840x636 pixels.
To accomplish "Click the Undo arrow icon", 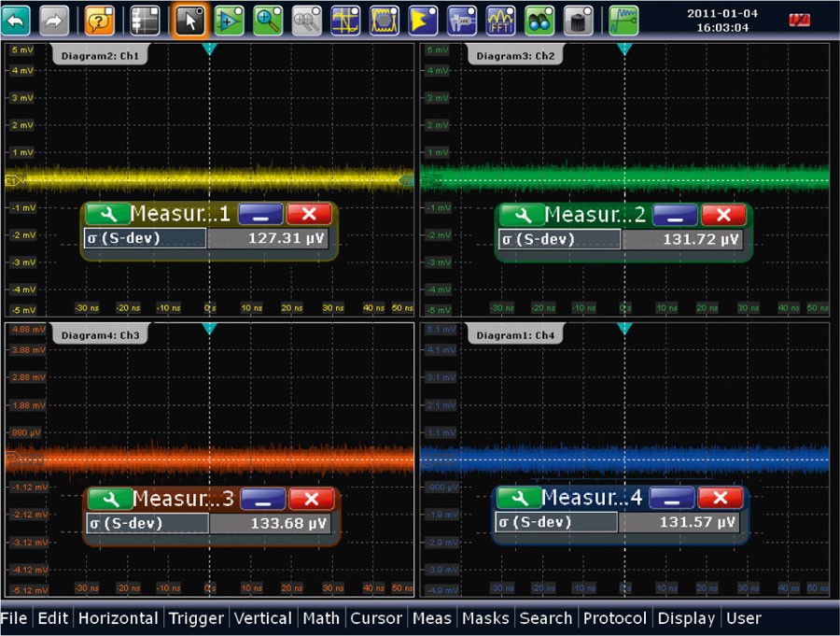I will [x=16, y=20].
